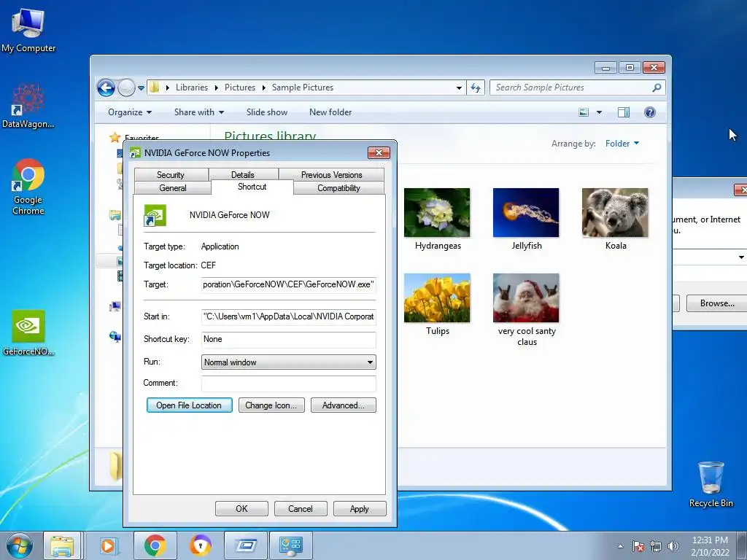Image resolution: width=747 pixels, height=560 pixels.
Task: Refresh the Sample Pictures folder
Action: [x=476, y=87]
